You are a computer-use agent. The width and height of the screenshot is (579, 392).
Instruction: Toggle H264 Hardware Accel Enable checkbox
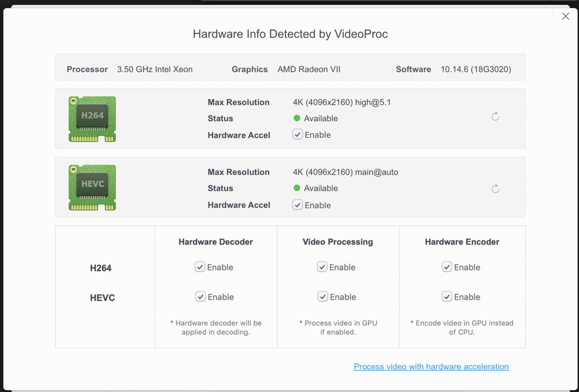pyautogui.click(x=297, y=134)
